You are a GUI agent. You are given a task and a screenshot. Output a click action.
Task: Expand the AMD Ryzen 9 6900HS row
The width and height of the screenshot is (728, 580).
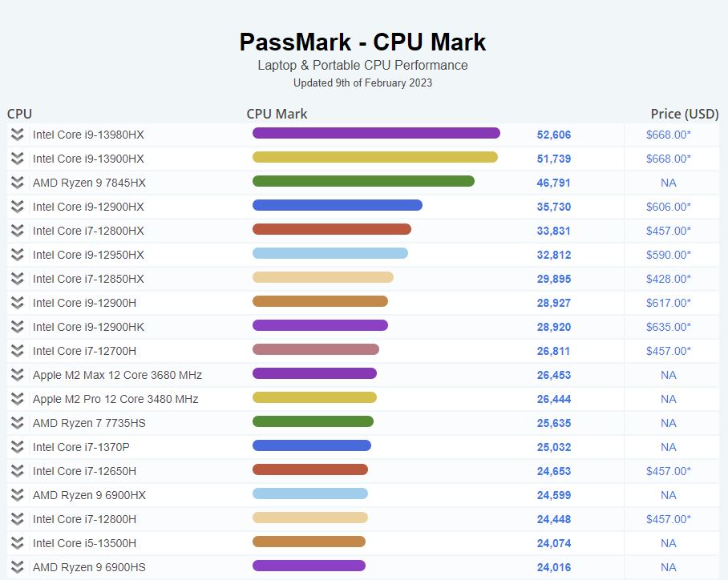18,567
